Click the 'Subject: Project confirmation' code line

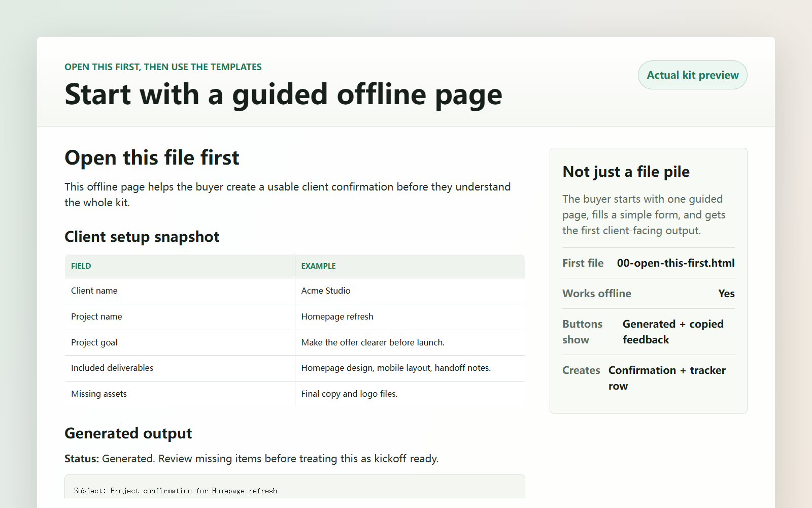[176, 491]
